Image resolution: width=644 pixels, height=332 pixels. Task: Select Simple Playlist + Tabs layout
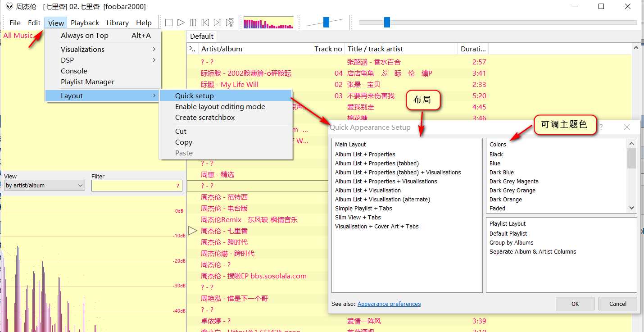[x=363, y=208]
